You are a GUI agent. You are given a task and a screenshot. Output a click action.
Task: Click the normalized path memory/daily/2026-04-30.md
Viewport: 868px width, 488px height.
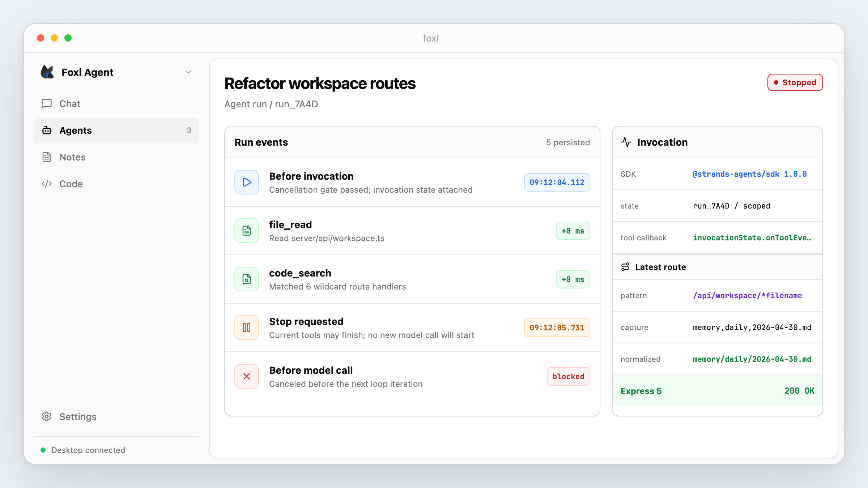752,359
